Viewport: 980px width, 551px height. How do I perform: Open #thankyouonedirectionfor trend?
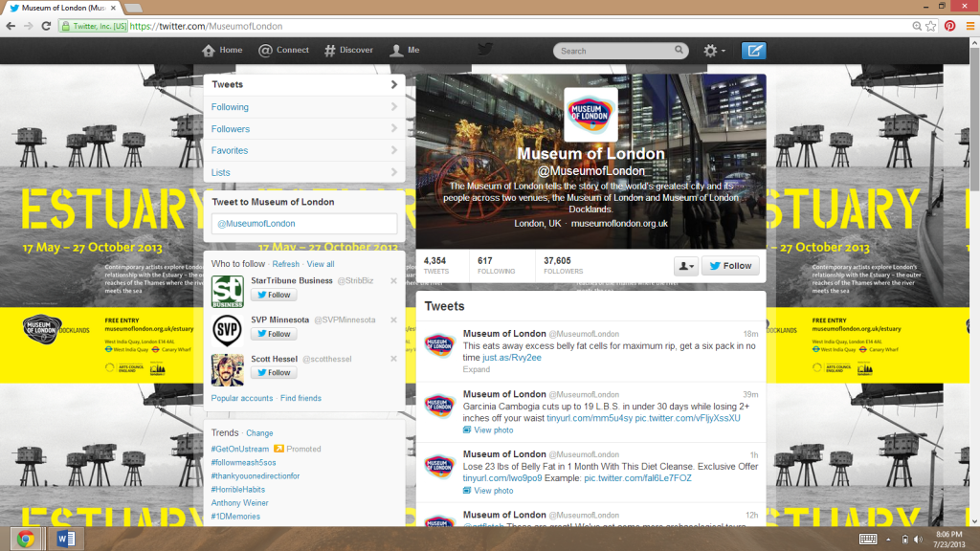coord(255,476)
